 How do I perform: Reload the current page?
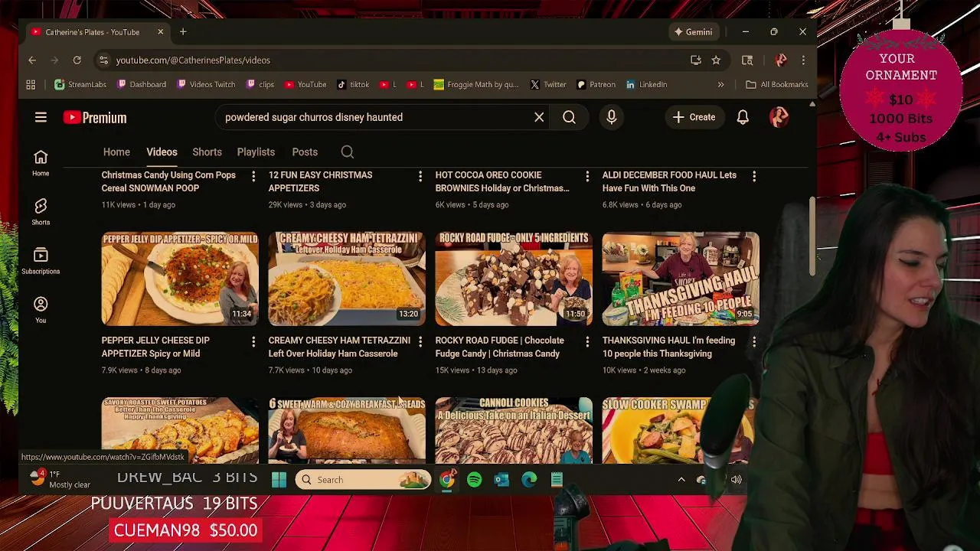click(77, 60)
